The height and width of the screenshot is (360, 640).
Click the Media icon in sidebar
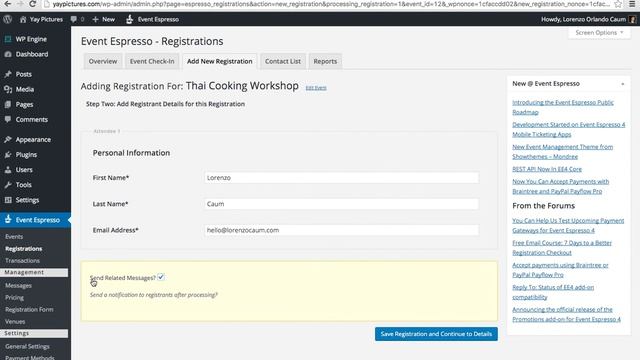tap(8, 89)
